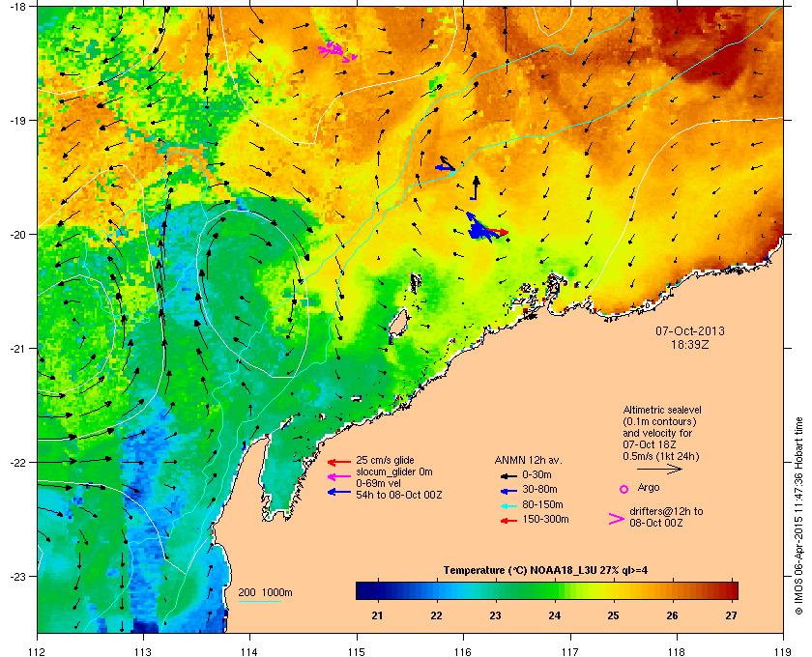Viewport: 812px width, 657px height.
Task: Click the ANMN 12h av. legend heading
Action: [528, 460]
